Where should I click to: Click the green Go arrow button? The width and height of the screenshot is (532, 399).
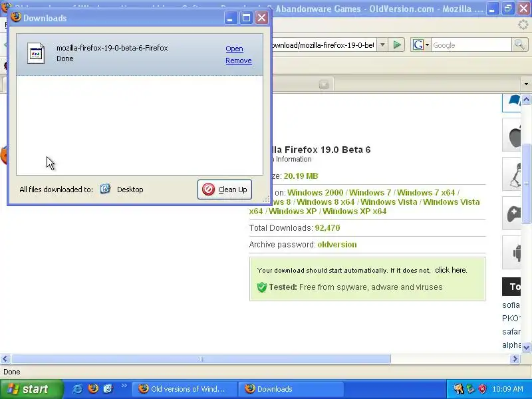(x=396, y=45)
